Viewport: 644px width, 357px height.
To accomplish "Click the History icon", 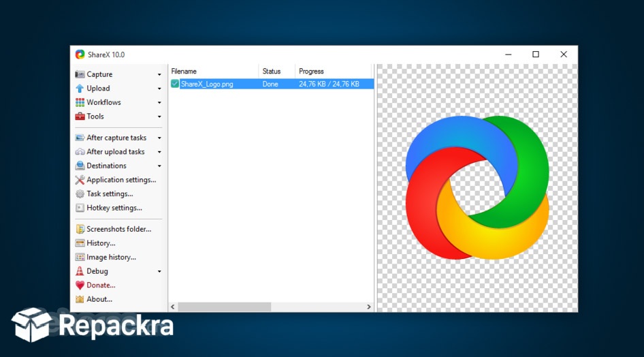I will [x=80, y=243].
